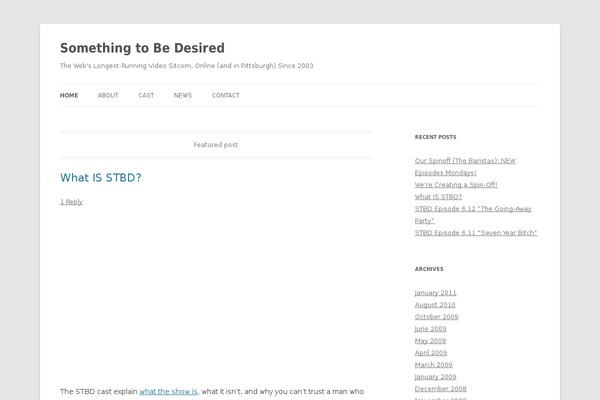
Task: Click the ARCHIVES sidebar heading
Action: [x=429, y=269]
